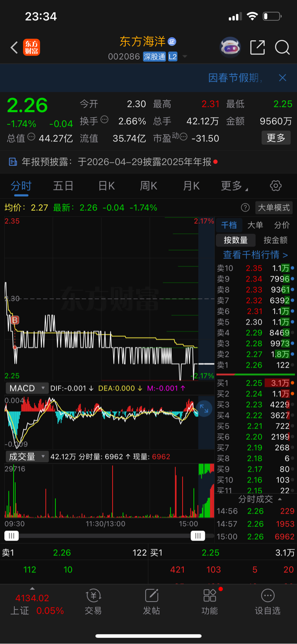Image resolution: width=297 pixels, height=644 pixels.
Task: Tap the back arrow icon
Action: (x=14, y=48)
